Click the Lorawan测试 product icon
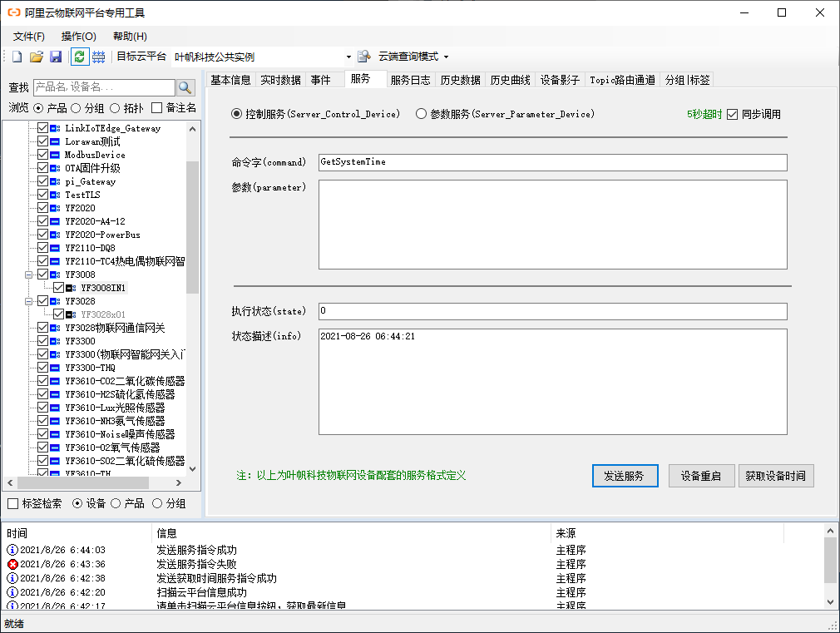The height and width of the screenshot is (633, 840). (x=55, y=141)
